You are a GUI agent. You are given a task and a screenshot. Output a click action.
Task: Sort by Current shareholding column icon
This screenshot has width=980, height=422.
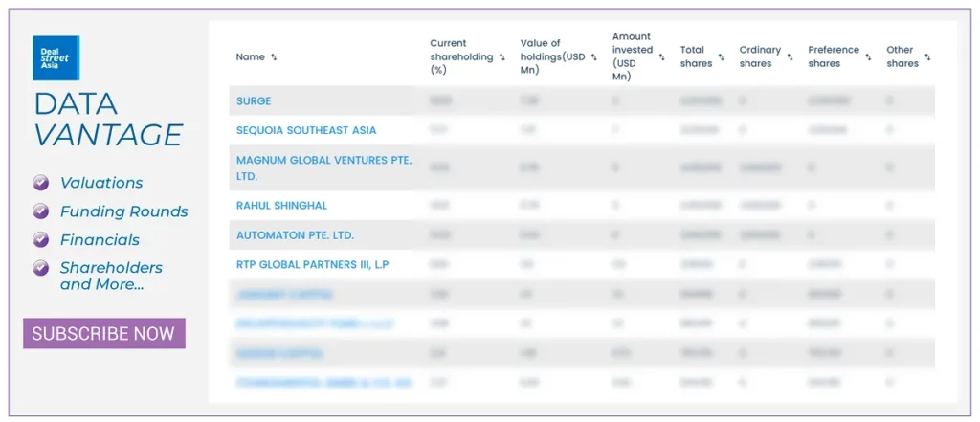[502, 57]
